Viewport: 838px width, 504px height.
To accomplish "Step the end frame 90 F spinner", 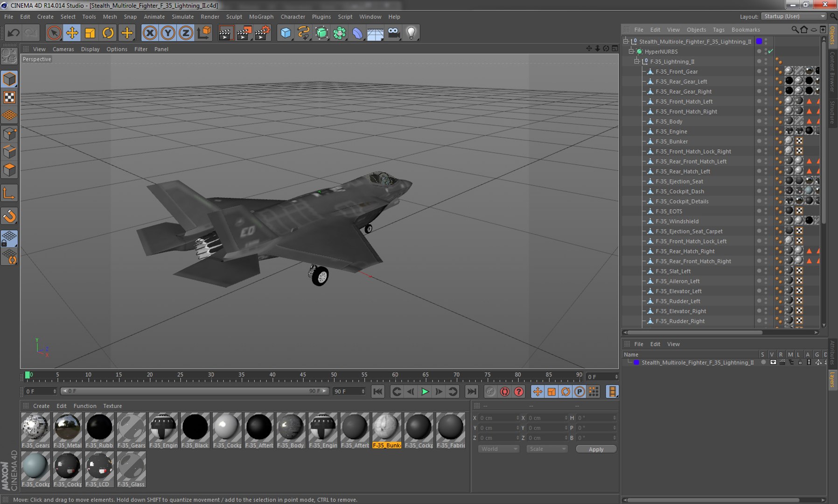I will pos(363,392).
